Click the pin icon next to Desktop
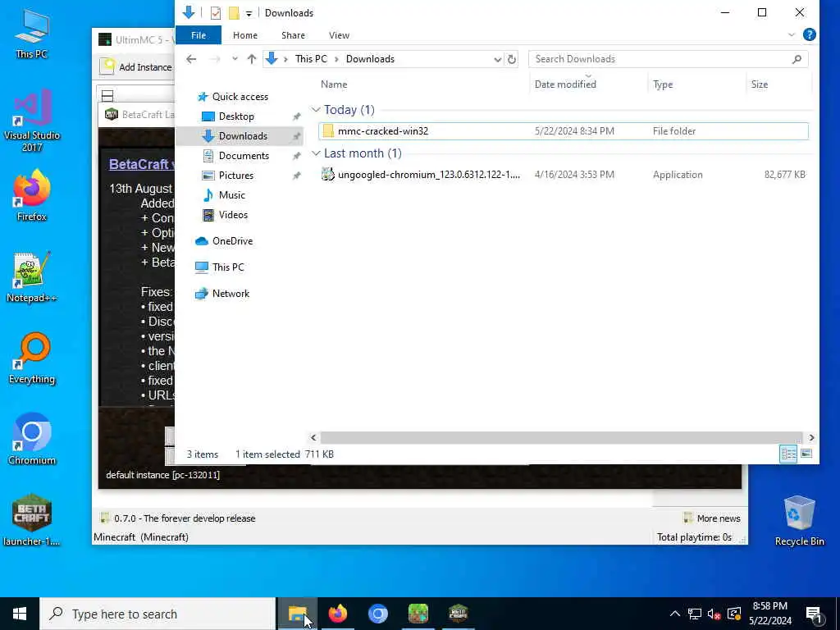The height and width of the screenshot is (630, 840). pyautogui.click(x=296, y=116)
